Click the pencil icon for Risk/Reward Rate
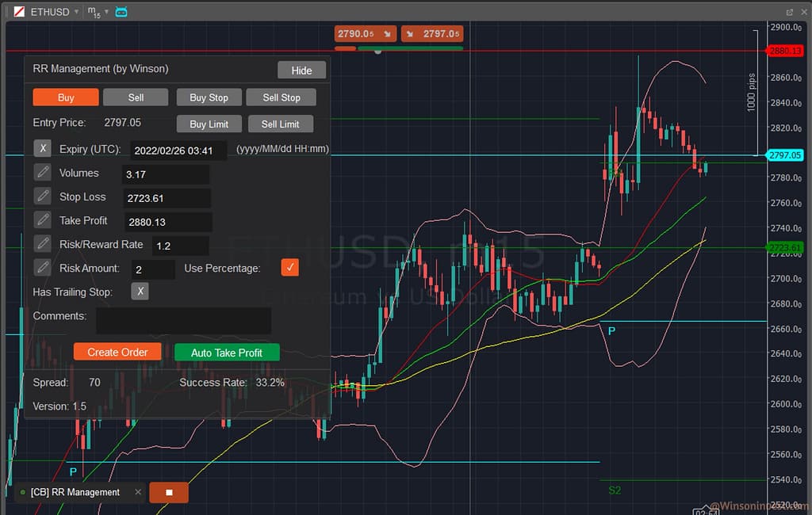Image resolution: width=812 pixels, height=515 pixels. [43, 244]
